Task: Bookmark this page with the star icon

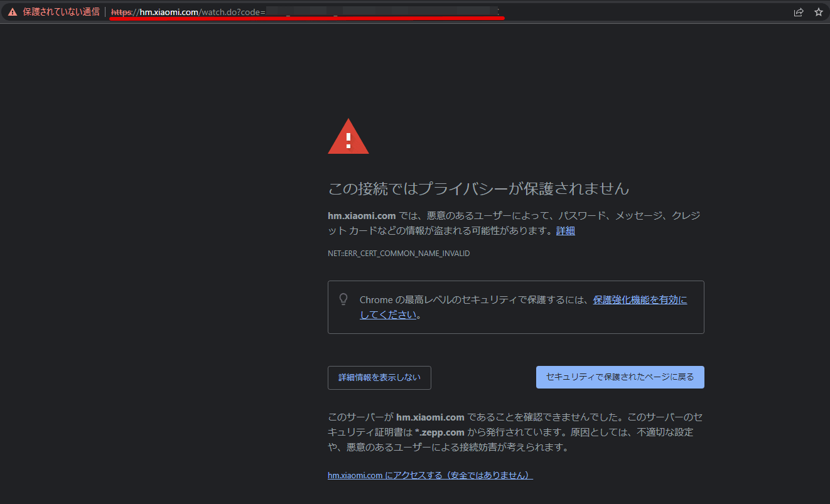Action: [819, 12]
